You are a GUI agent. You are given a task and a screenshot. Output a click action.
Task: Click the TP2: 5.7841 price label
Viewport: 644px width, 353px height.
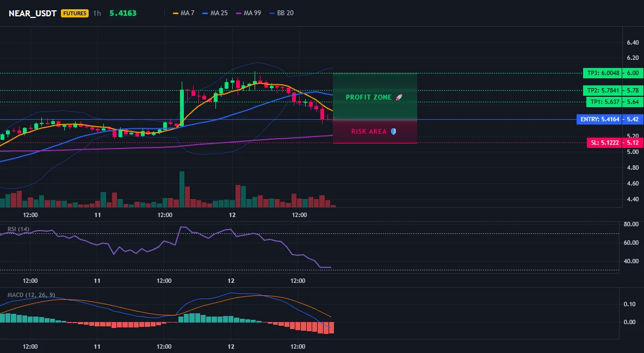603,90
